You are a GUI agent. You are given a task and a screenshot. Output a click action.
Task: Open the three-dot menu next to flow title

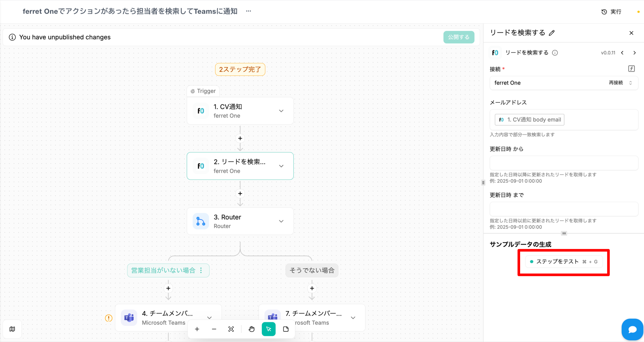point(248,11)
